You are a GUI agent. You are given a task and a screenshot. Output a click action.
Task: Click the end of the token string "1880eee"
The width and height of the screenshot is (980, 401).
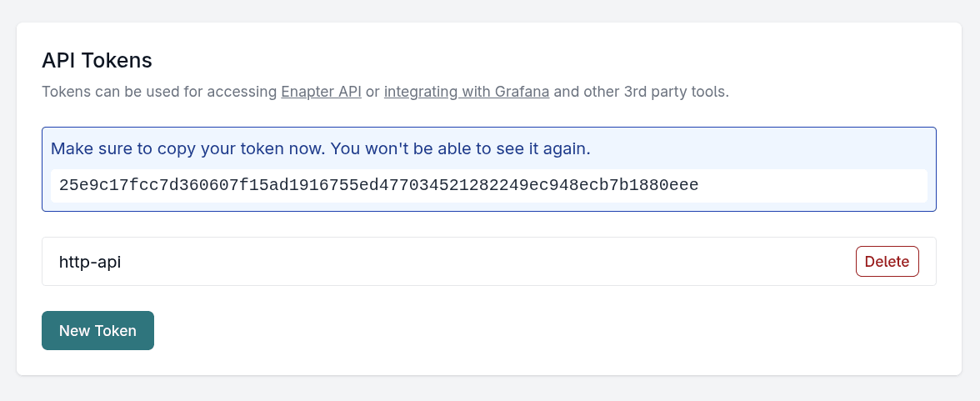[x=670, y=186]
